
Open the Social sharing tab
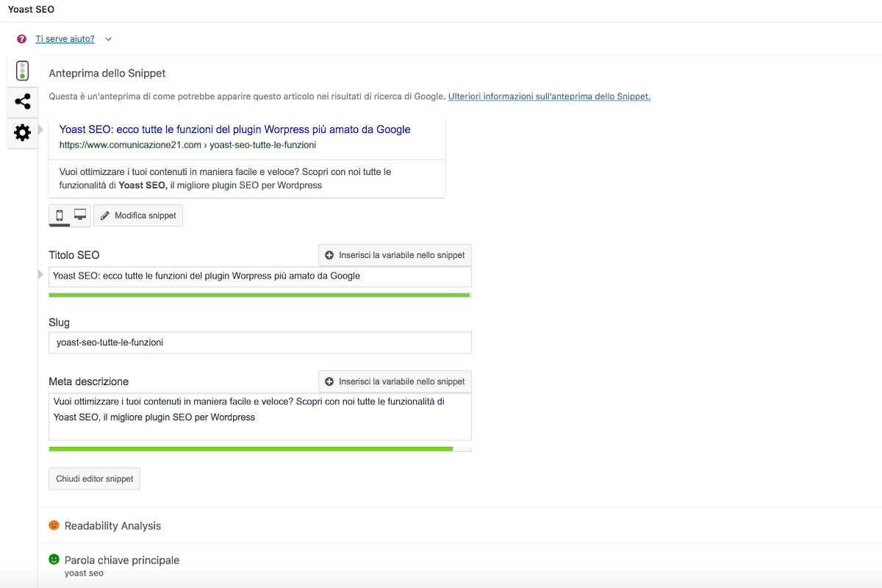(23, 101)
